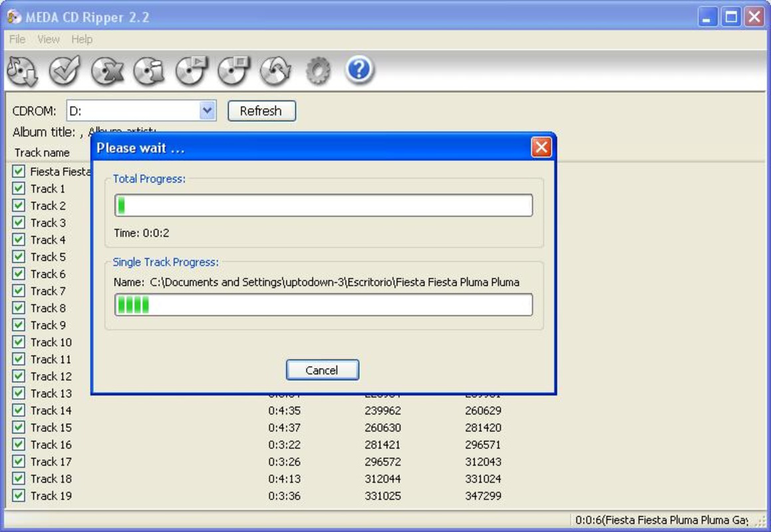The width and height of the screenshot is (771, 532).
Task: Click the Single Track Progress bar
Action: 323,305
